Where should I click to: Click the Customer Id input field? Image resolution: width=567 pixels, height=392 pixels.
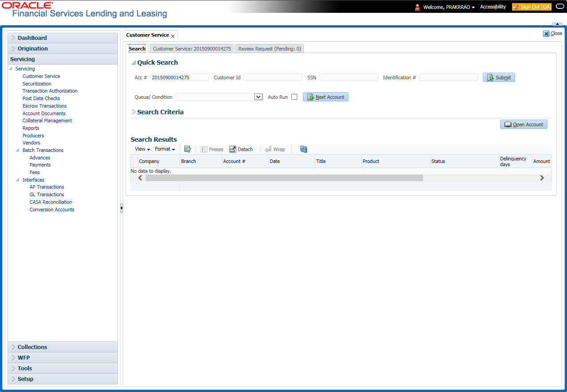(x=273, y=78)
